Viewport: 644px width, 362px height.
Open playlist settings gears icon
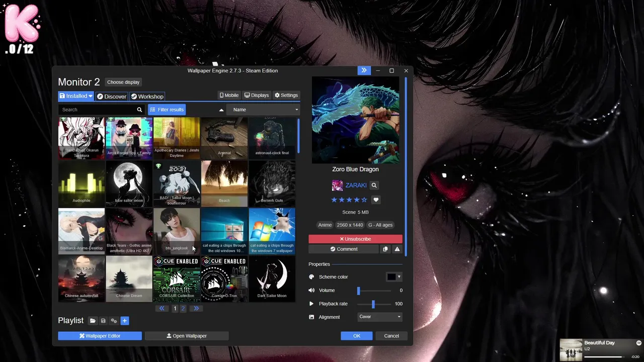pyautogui.click(x=114, y=321)
